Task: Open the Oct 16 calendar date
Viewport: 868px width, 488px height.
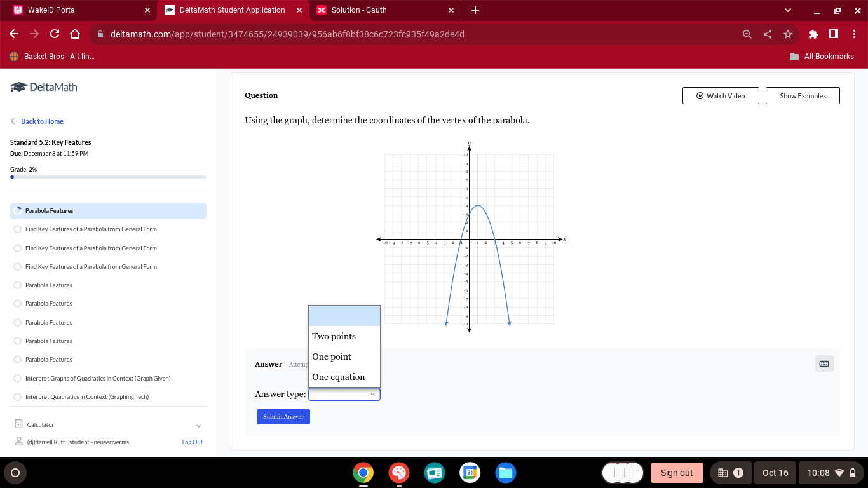Action: coord(775,473)
